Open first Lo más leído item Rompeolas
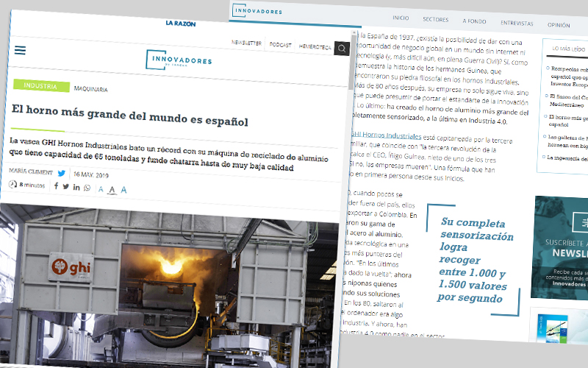This screenshot has width=588, height=368. tap(567, 77)
